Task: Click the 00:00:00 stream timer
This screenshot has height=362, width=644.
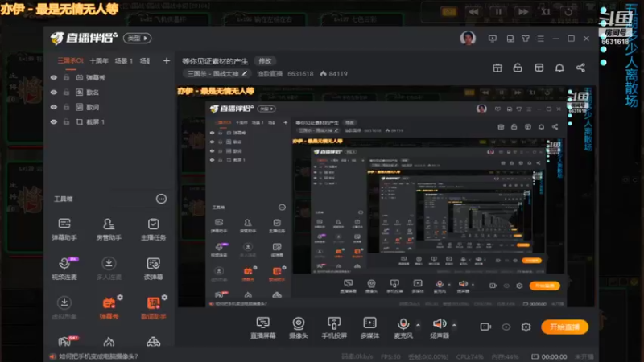Action: [x=554, y=356]
